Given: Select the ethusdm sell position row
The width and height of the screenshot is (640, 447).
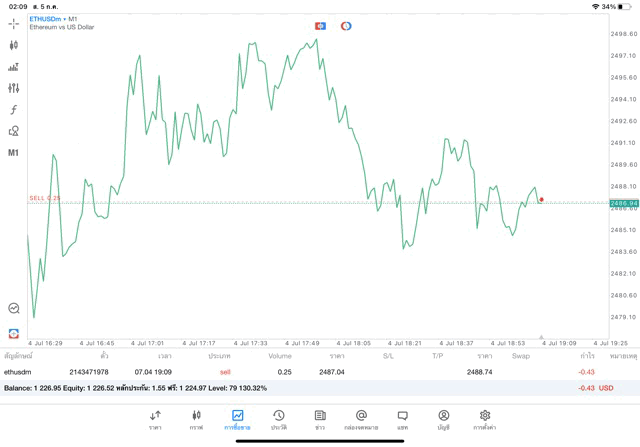Looking at the screenshot, I should [300, 372].
